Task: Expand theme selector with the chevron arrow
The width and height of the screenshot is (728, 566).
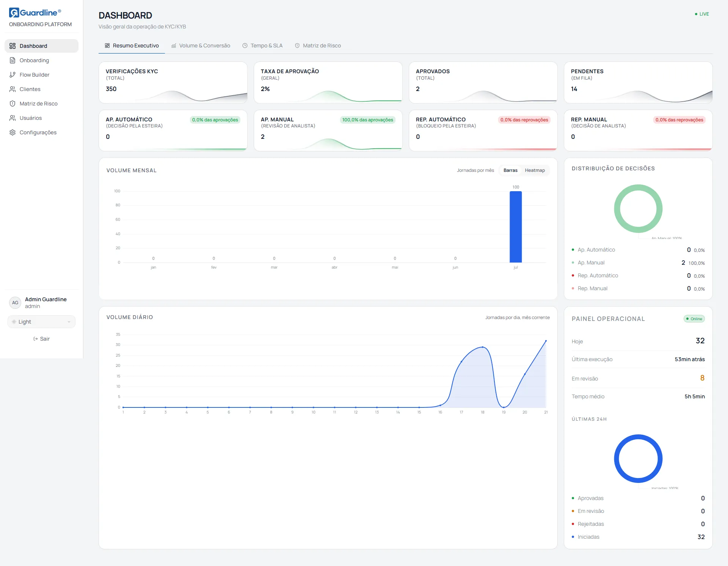Action: coord(69,322)
